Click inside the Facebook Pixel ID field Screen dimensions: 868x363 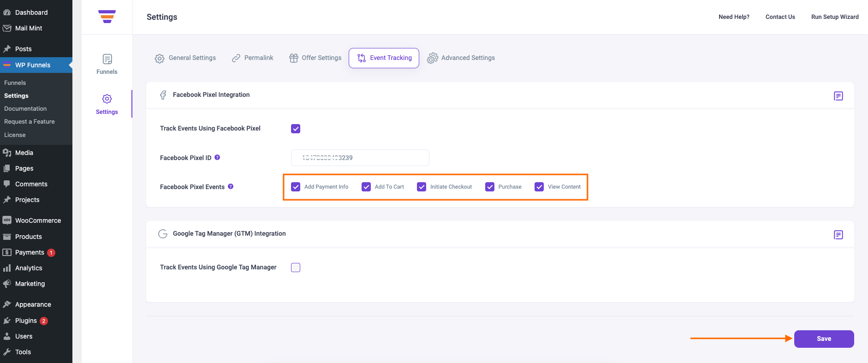[x=360, y=158]
